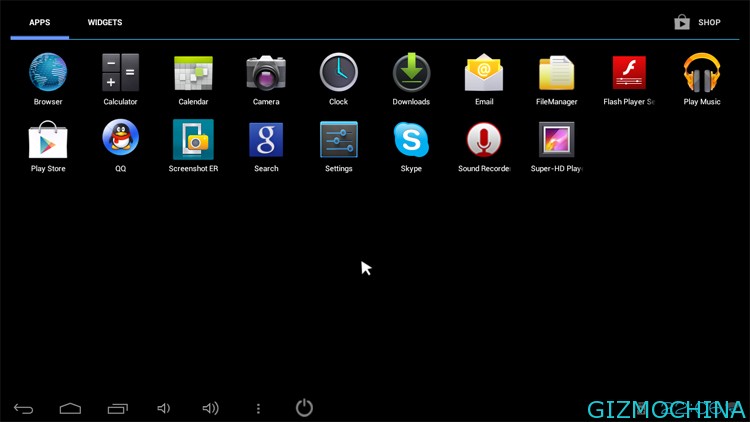Start the Camera app
Image resolution: width=750 pixels, height=422 pixels.
tap(266, 74)
